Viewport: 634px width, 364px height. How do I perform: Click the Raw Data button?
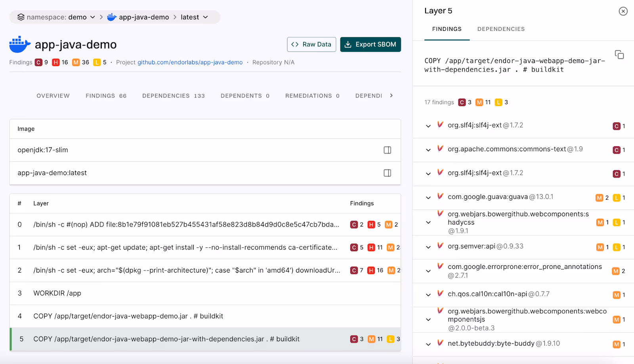311,44
